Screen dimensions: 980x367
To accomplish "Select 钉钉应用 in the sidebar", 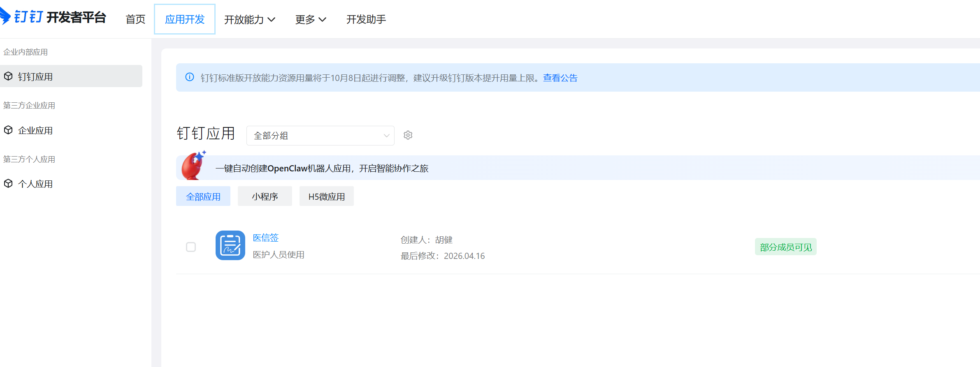I will [71, 76].
